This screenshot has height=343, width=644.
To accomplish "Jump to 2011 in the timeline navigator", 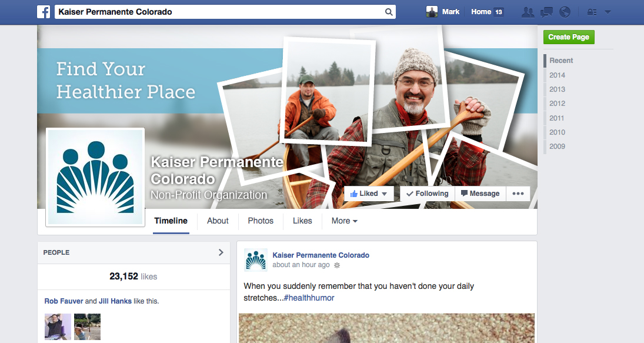I will (557, 118).
